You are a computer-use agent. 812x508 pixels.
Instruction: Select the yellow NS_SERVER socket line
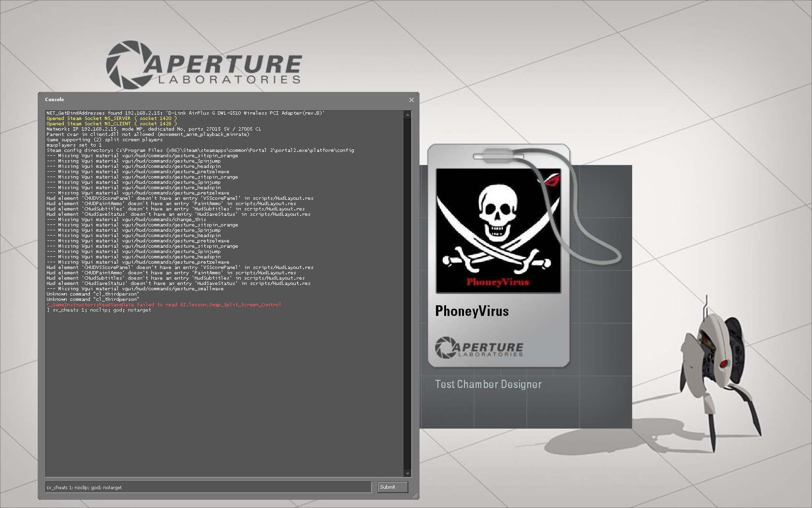click(112, 119)
